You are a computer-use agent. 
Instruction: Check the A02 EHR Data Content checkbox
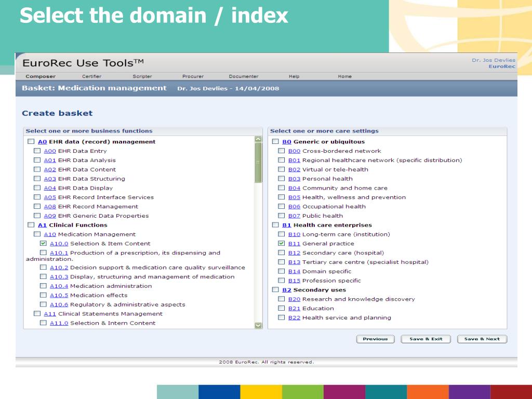(x=37, y=169)
